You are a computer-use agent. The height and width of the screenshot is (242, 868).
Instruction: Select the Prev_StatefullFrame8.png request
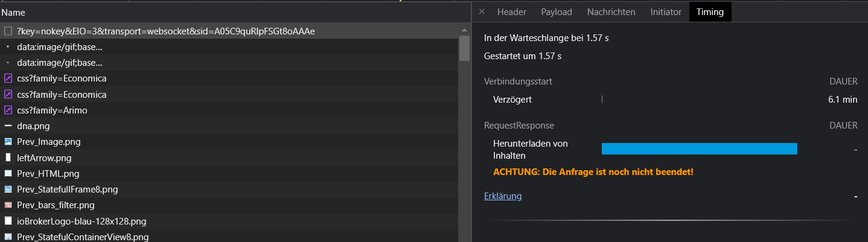click(x=229, y=189)
